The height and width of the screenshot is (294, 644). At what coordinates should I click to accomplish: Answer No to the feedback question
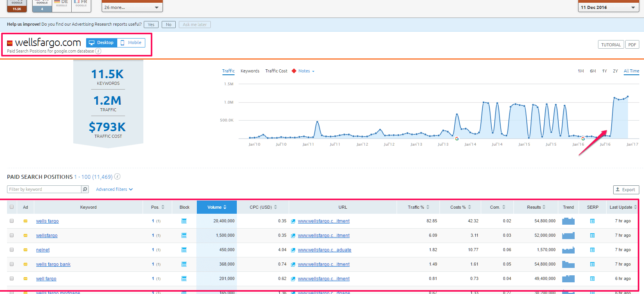(x=169, y=25)
